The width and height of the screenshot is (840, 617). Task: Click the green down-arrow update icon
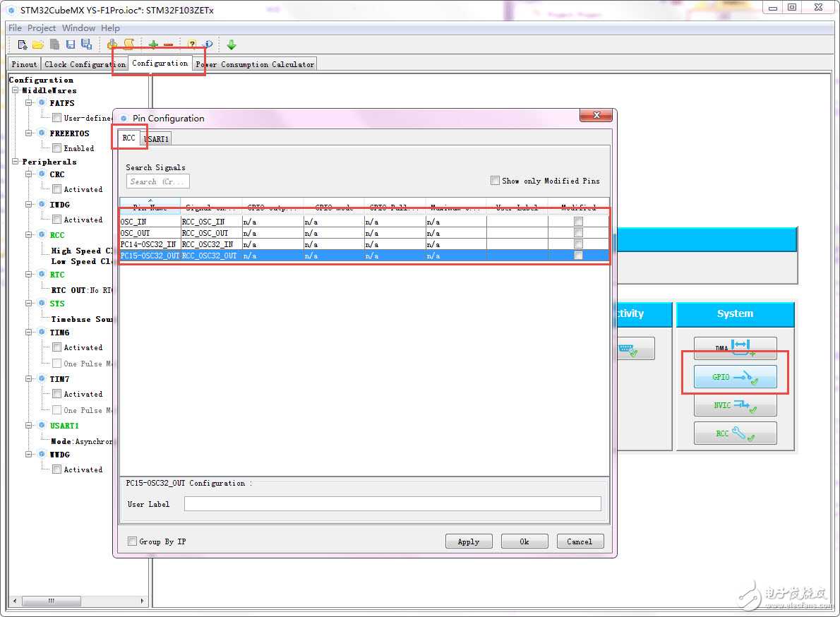click(x=232, y=44)
